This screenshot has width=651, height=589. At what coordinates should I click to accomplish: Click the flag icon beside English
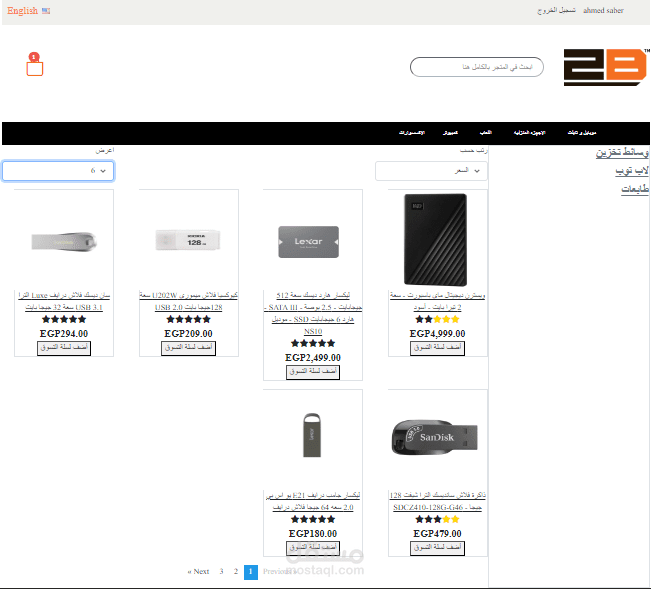(x=46, y=11)
